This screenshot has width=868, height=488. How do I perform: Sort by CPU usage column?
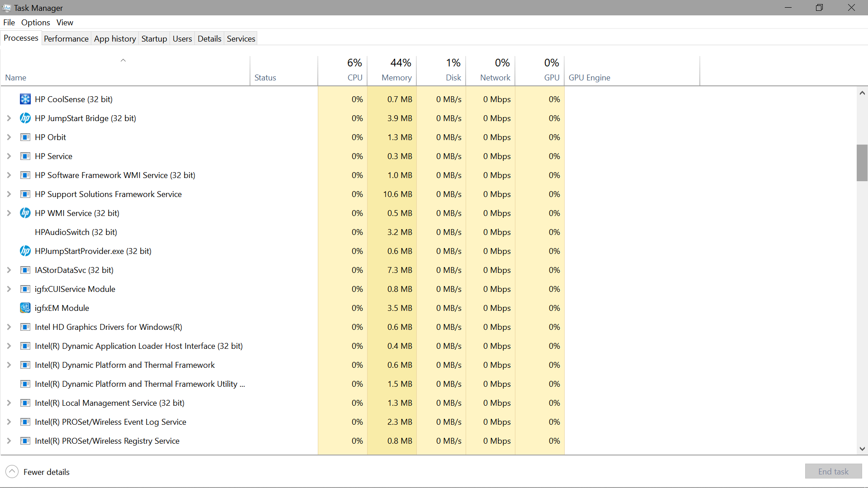(x=343, y=70)
